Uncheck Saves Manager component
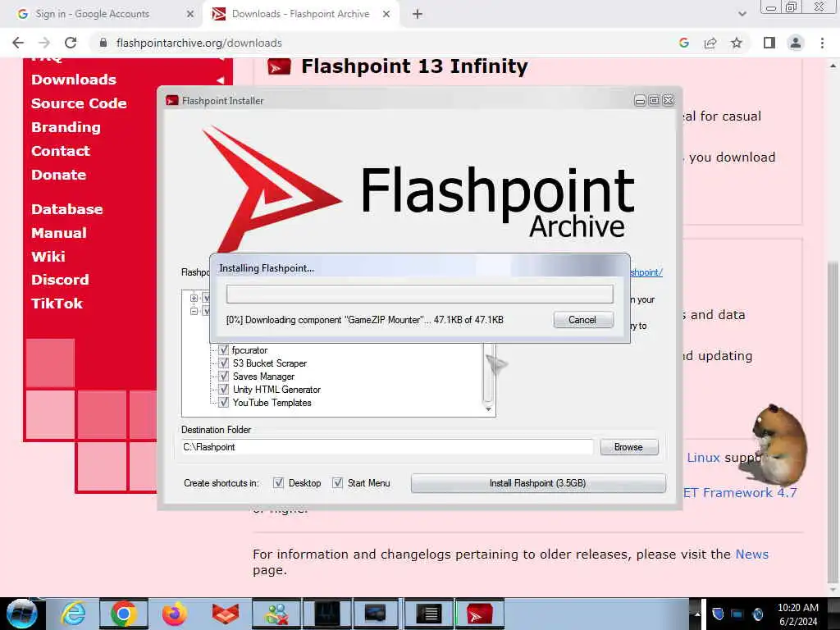The height and width of the screenshot is (630, 840). 224,376
